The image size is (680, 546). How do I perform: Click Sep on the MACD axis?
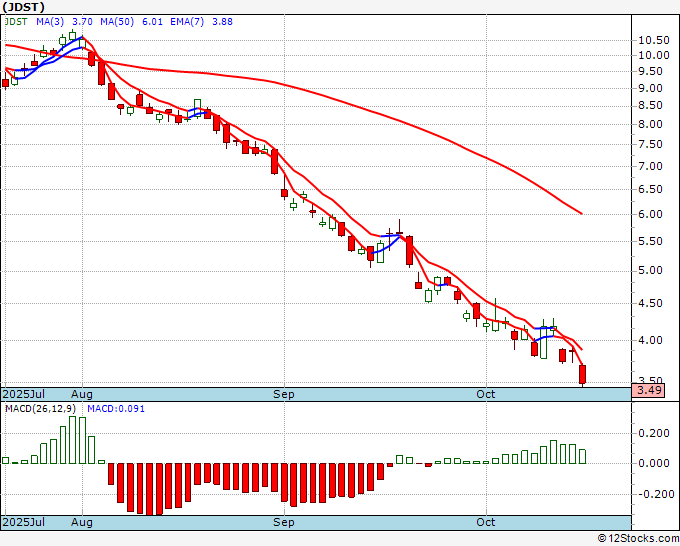[x=284, y=522]
